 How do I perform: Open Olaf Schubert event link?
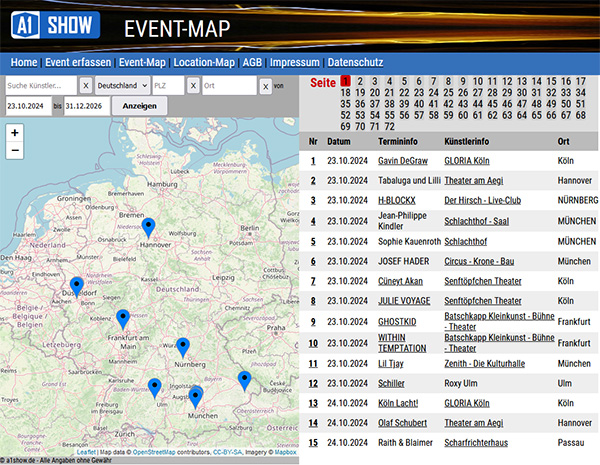[x=402, y=423]
